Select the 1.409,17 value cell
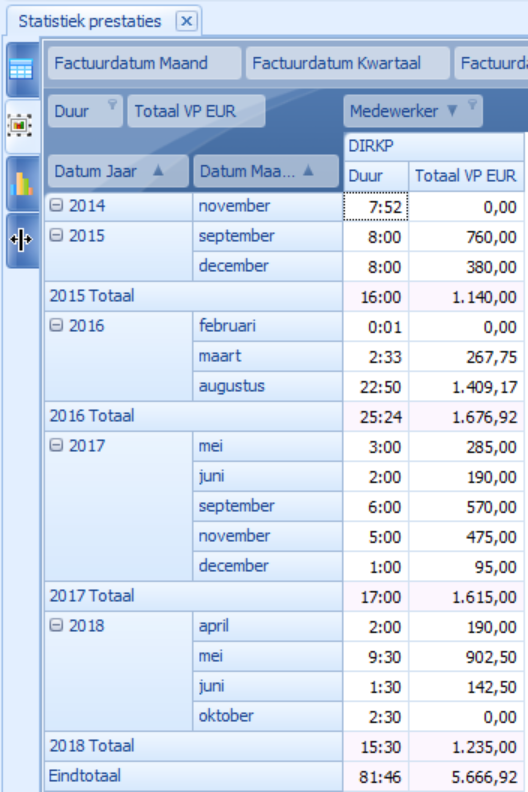This screenshot has height=792, width=528. [466, 387]
